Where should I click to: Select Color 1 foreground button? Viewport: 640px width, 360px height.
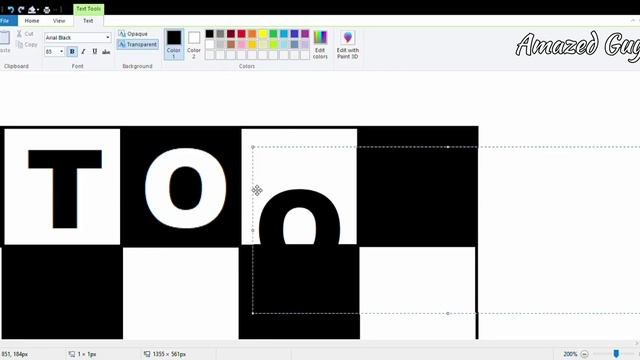(174, 44)
